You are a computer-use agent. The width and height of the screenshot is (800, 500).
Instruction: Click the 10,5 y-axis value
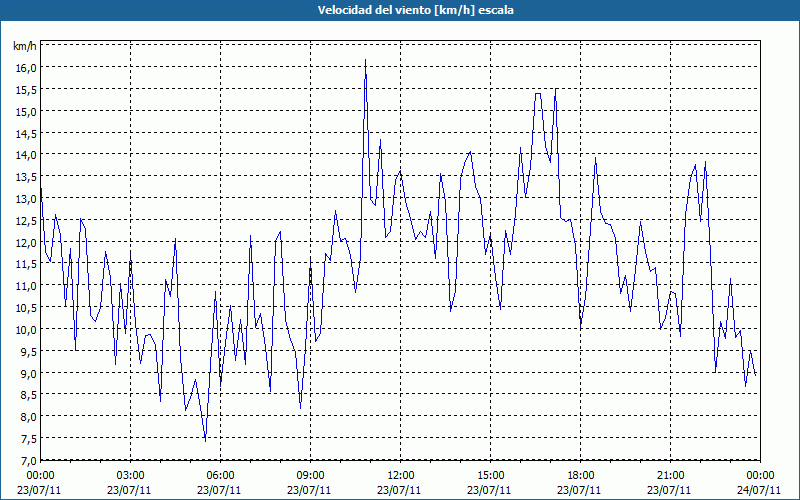25,308
